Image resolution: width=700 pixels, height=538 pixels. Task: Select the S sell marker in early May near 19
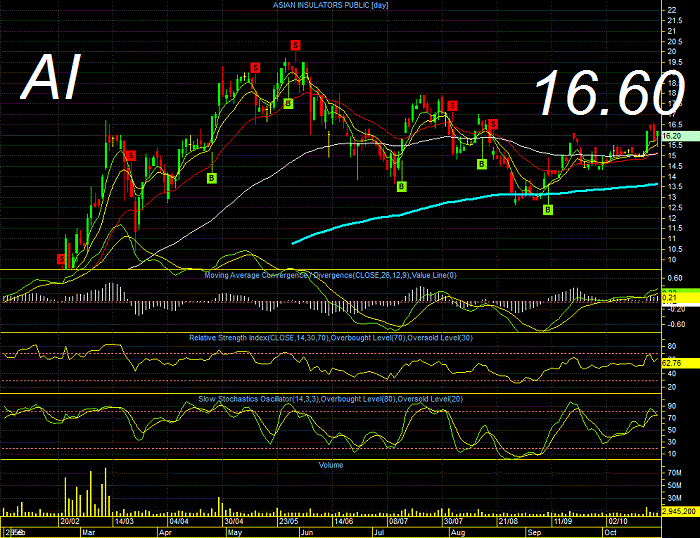tap(255, 68)
